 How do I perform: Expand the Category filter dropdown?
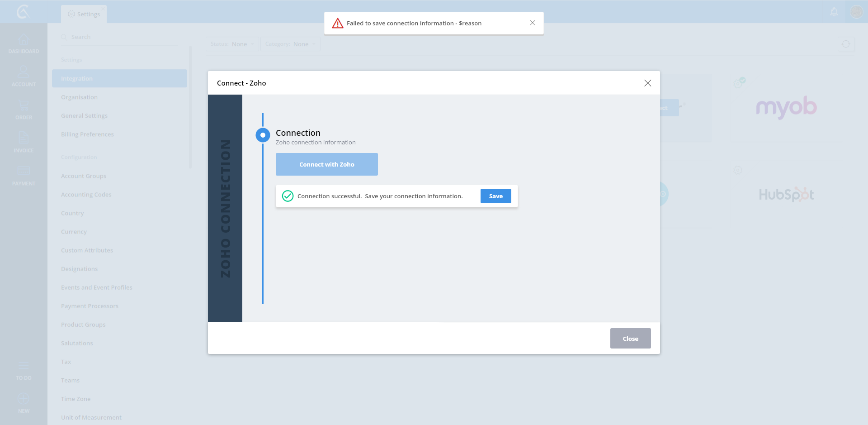290,44
